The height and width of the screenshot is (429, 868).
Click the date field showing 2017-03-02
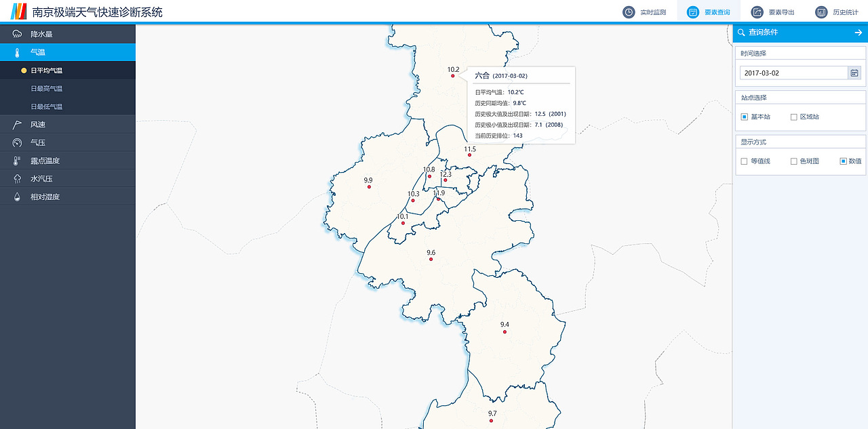794,73
